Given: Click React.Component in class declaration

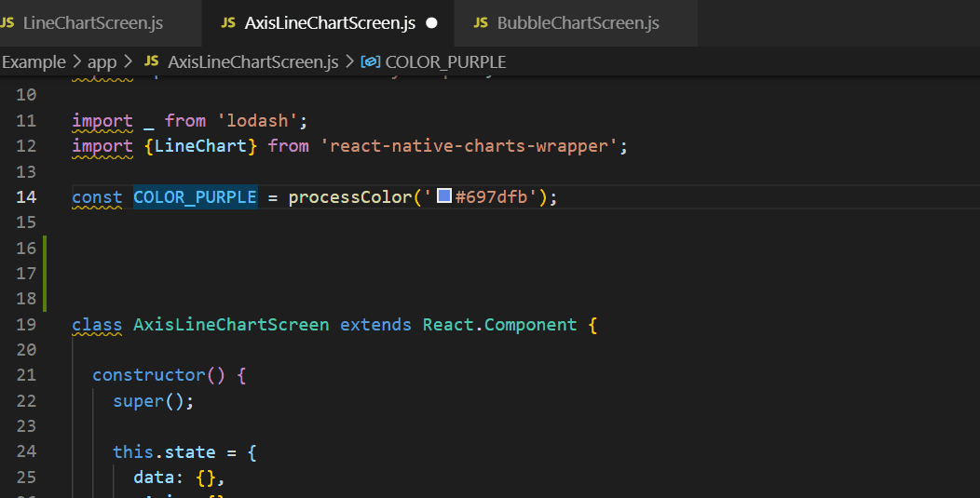Looking at the screenshot, I should point(499,324).
